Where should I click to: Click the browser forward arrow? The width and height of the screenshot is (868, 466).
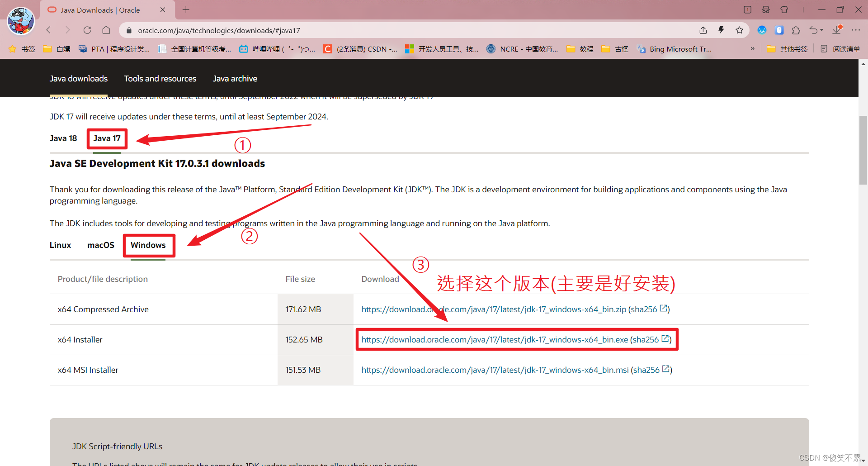click(x=68, y=30)
